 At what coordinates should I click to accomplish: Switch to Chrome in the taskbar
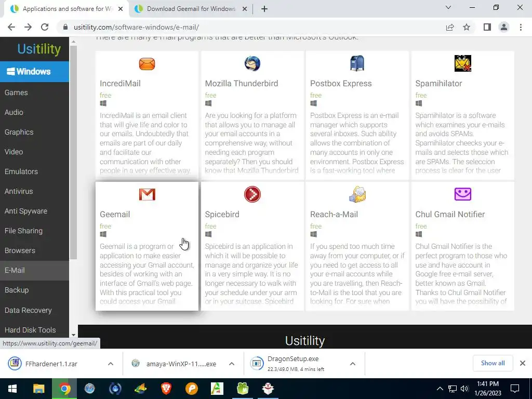coord(64,389)
